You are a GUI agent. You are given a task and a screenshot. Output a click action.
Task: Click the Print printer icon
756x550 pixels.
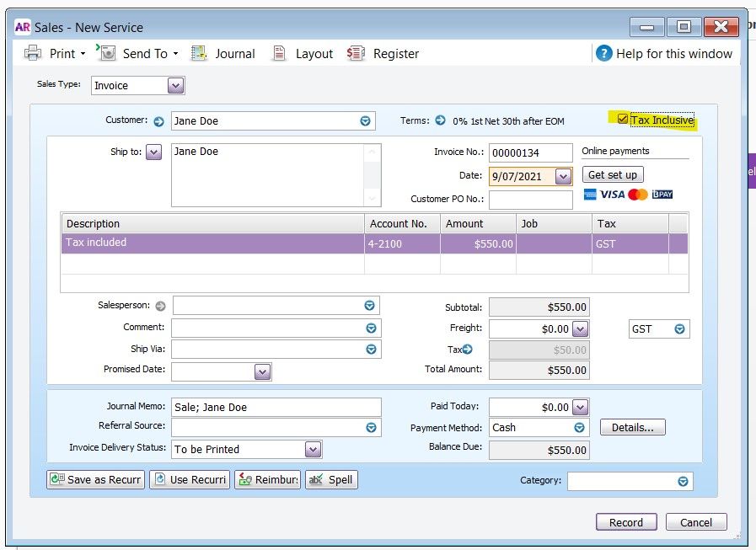tap(33, 53)
